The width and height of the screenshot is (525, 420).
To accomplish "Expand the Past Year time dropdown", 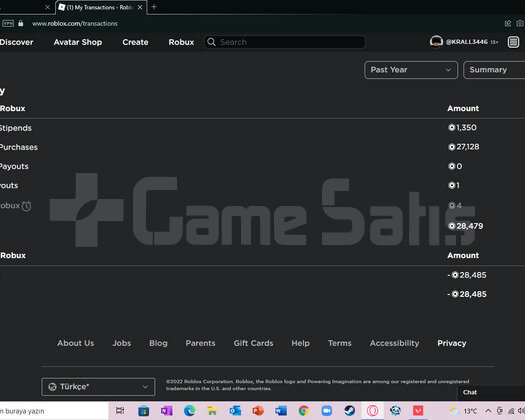I will coord(411,70).
